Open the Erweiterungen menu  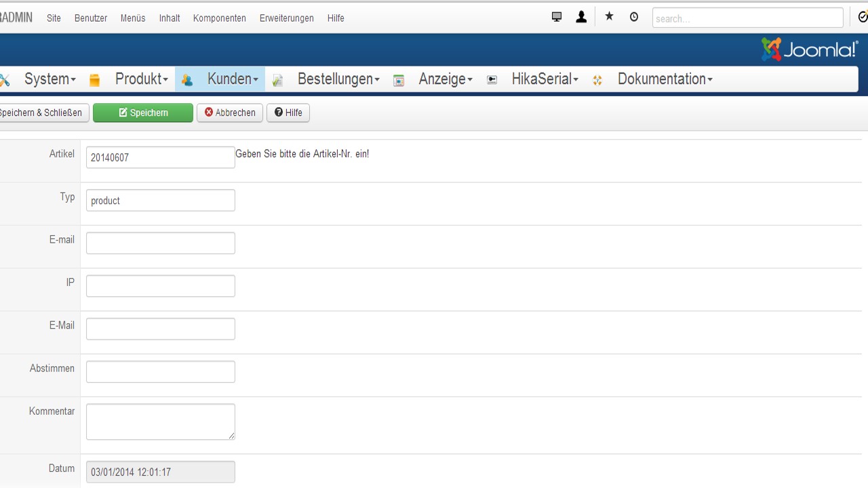click(x=287, y=18)
